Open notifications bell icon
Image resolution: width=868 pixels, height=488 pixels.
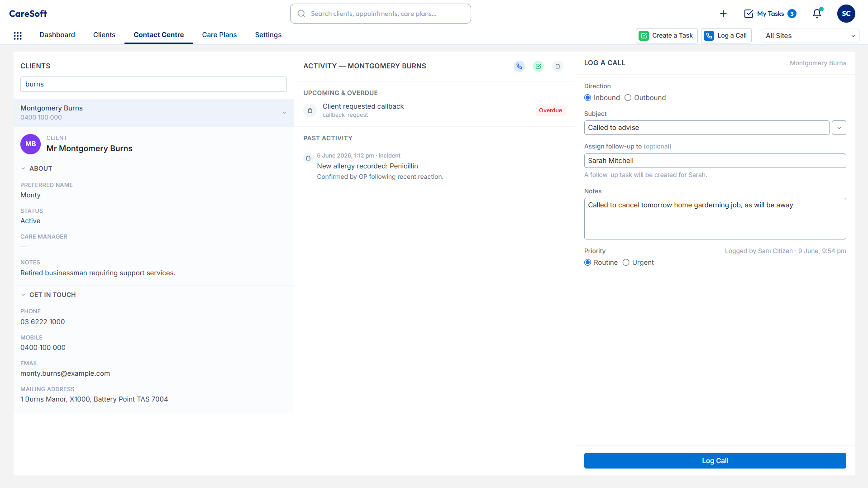[817, 14]
